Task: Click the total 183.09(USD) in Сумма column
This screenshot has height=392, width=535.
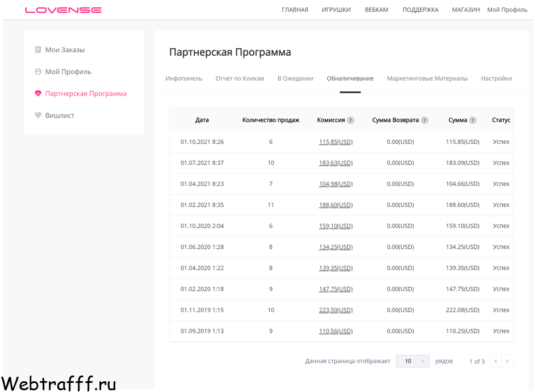Action: pos(463,163)
